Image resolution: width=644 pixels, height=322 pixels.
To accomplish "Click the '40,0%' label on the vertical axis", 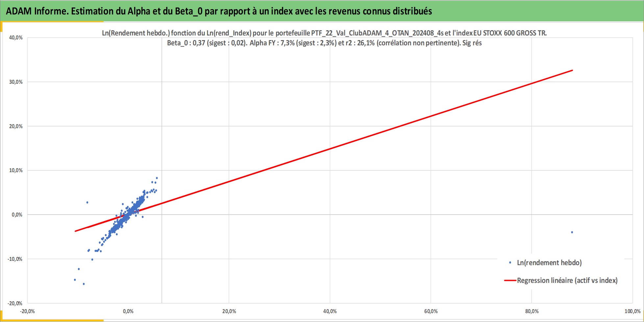I will pyautogui.click(x=16, y=38).
